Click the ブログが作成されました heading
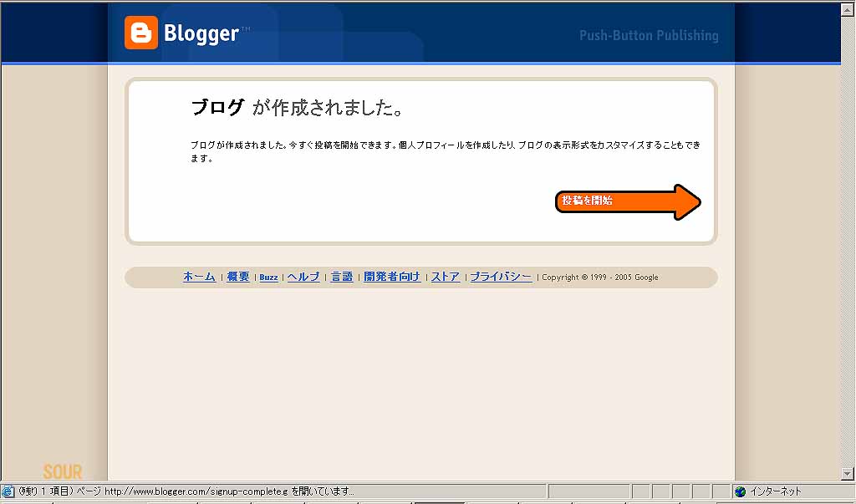856x504 pixels. tap(298, 108)
